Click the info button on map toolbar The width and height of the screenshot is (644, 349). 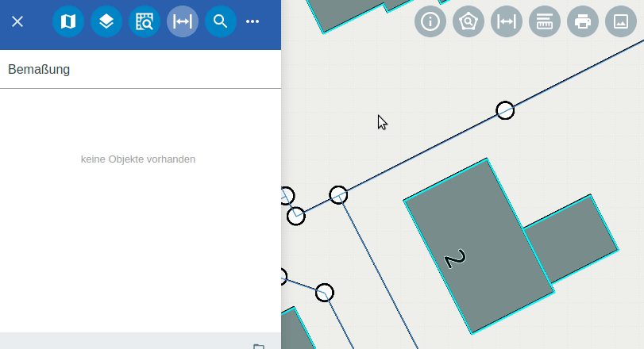pyautogui.click(x=430, y=21)
